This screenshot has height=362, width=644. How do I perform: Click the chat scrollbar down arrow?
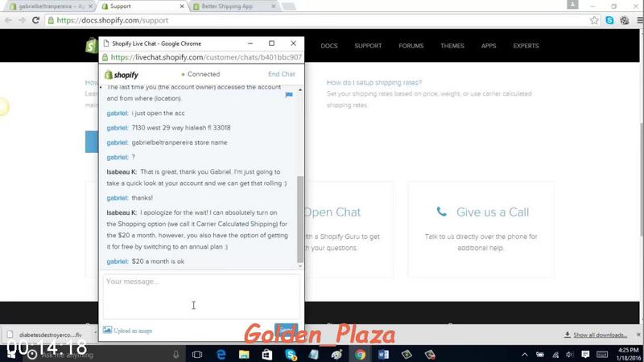tap(299, 266)
